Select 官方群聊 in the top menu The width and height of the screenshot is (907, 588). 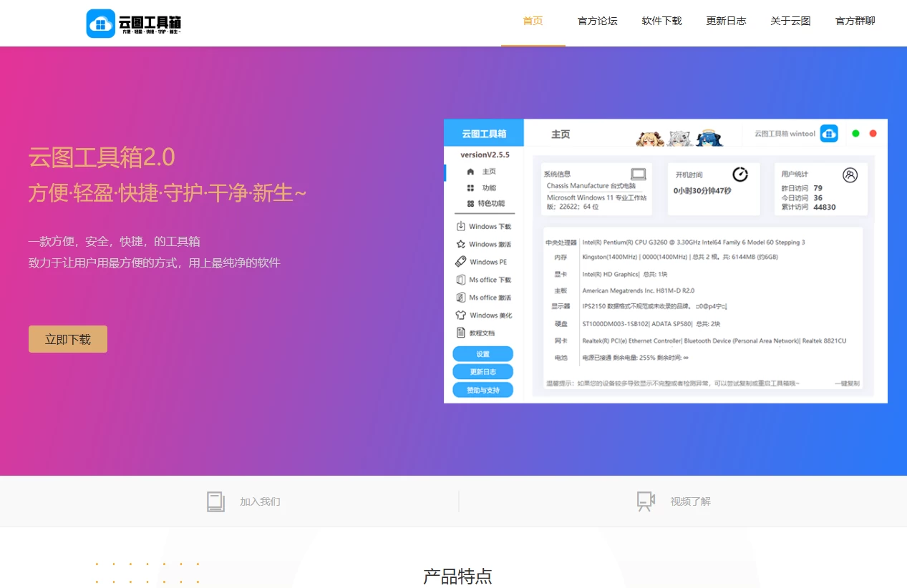click(855, 21)
